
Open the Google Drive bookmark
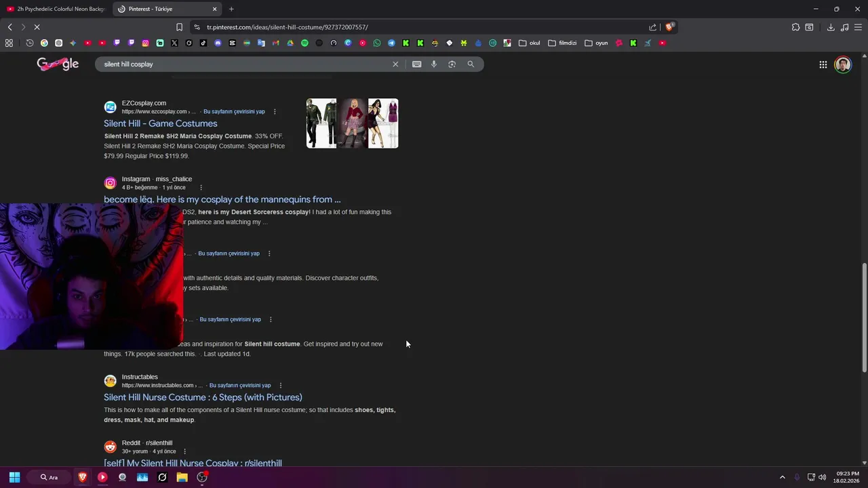(x=290, y=43)
